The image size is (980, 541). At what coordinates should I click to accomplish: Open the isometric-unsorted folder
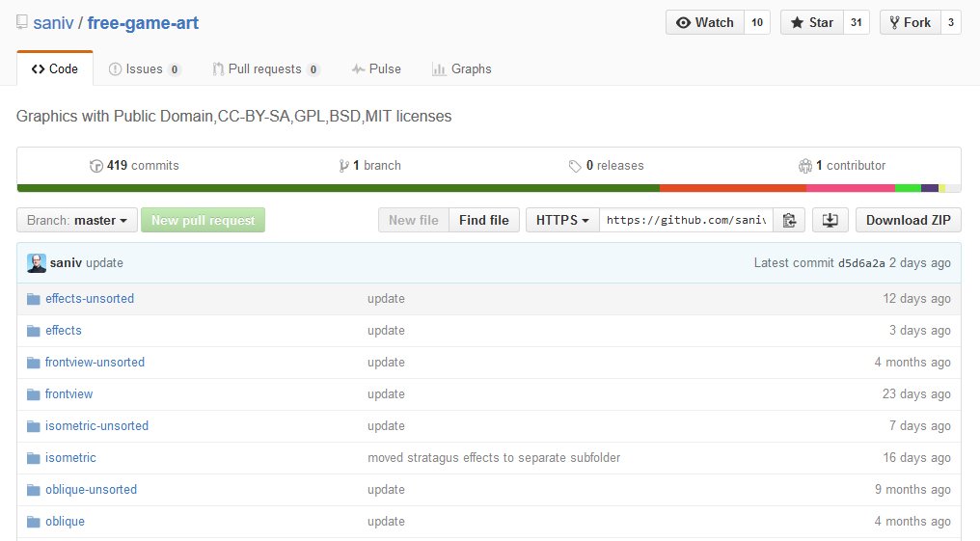click(x=96, y=426)
